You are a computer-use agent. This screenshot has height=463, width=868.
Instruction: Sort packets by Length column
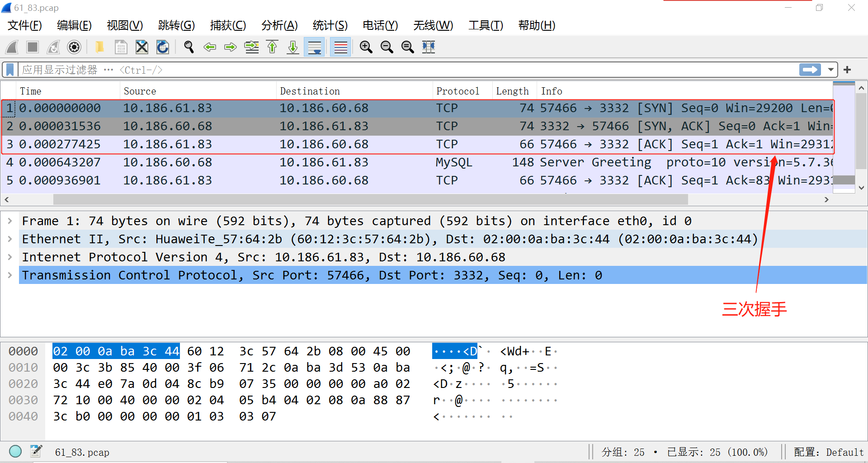pos(514,91)
